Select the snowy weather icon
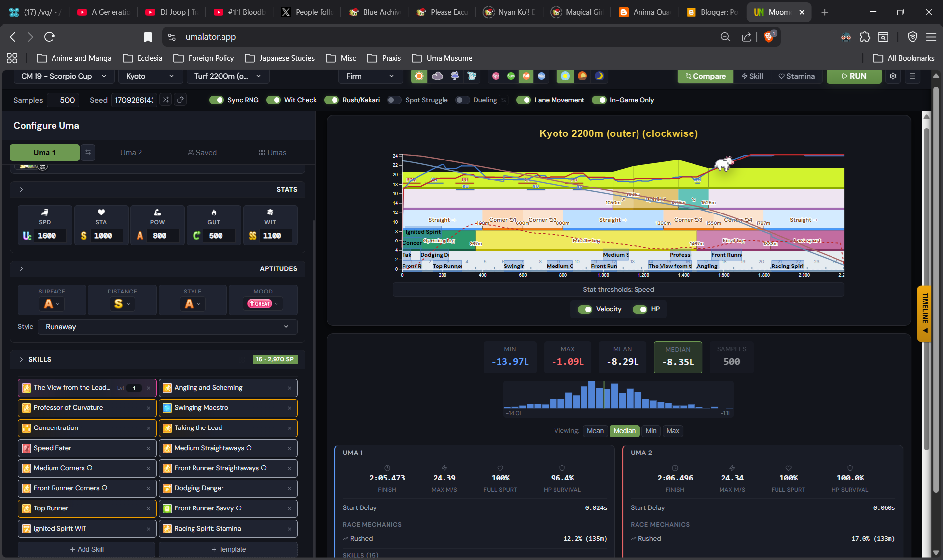The width and height of the screenshot is (943, 560). pyautogui.click(x=472, y=76)
